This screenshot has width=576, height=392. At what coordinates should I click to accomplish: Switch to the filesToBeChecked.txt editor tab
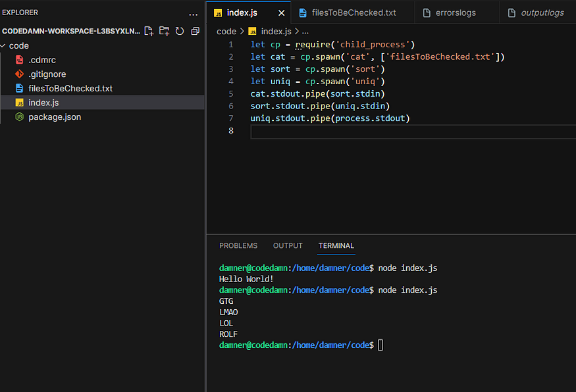[x=353, y=12]
